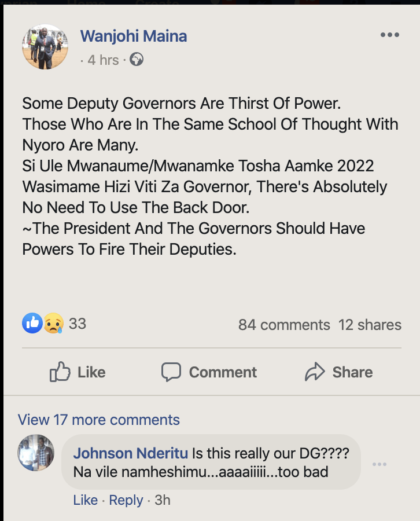The height and width of the screenshot is (521, 420).
Task: Show the 33 reactions count
Action: (x=78, y=324)
